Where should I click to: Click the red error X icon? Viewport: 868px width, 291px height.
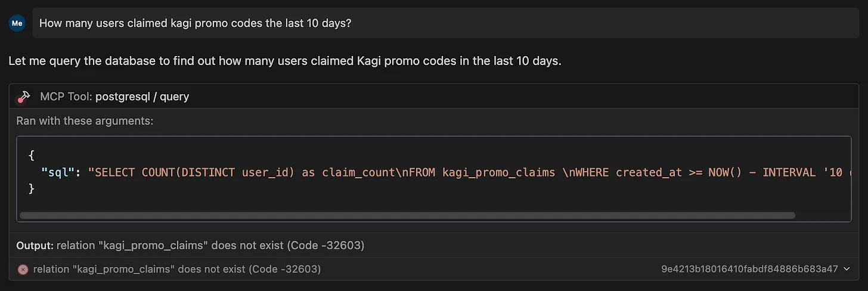click(23, 270)
